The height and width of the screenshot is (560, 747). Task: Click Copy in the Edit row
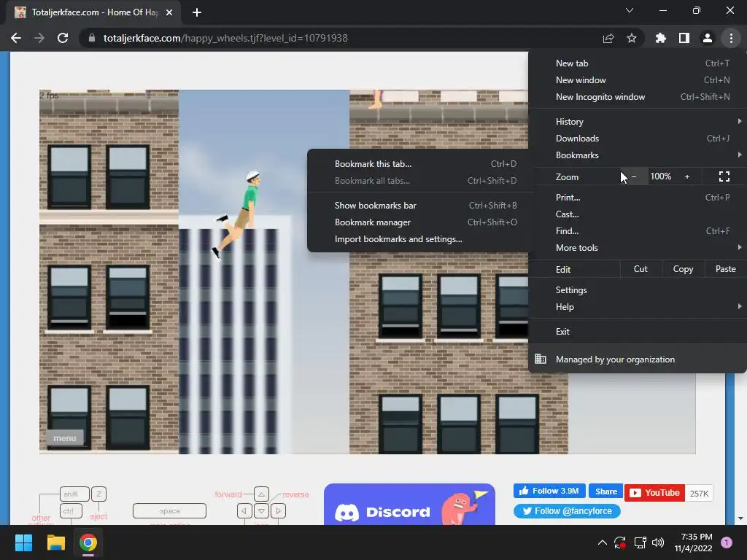tap(683, 269)
